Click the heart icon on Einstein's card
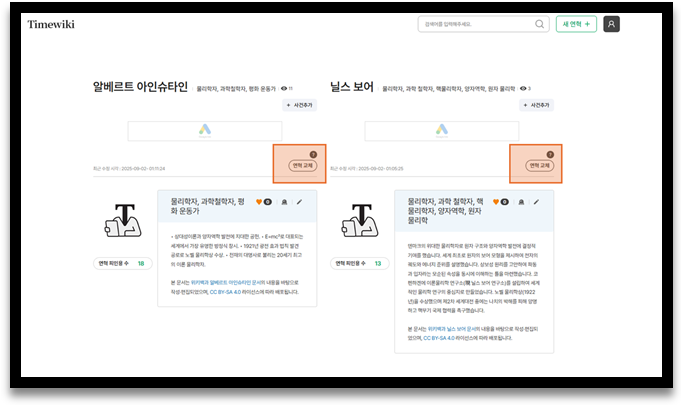The height and width of the screenshot is (405, 681). click(261, 202)
